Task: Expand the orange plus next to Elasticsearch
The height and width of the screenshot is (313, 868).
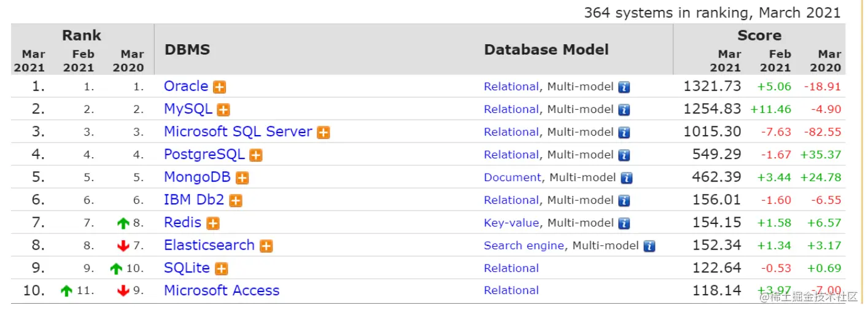Action: point(266,246)
